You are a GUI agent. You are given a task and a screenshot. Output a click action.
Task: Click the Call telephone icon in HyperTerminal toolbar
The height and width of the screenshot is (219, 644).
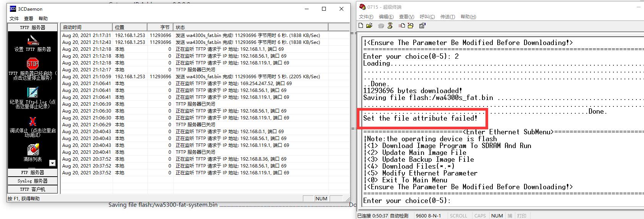point(381,26)
